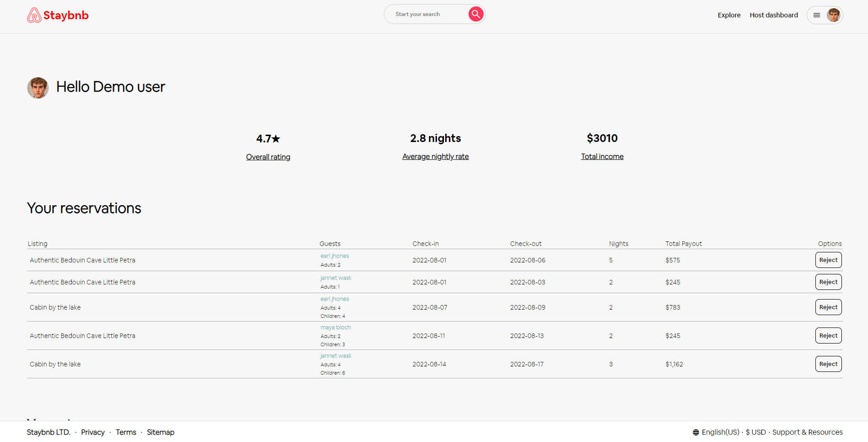Click the Staybnb logo icon
The height and width of the screenshot is (442, 868).
click(x=34, y=15)
